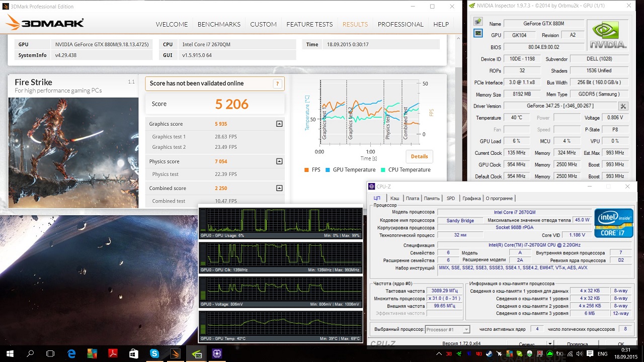Click the ENG language indicator

(603, 354)
